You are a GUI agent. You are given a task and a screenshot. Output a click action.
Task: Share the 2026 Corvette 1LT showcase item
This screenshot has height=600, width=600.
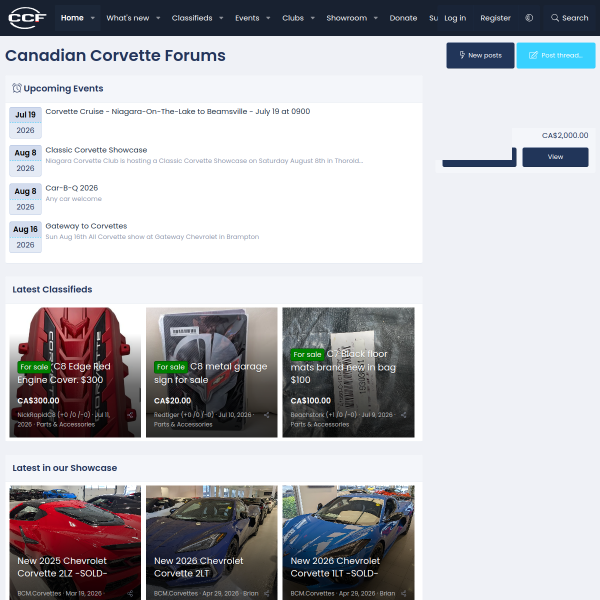pos(404,593)
